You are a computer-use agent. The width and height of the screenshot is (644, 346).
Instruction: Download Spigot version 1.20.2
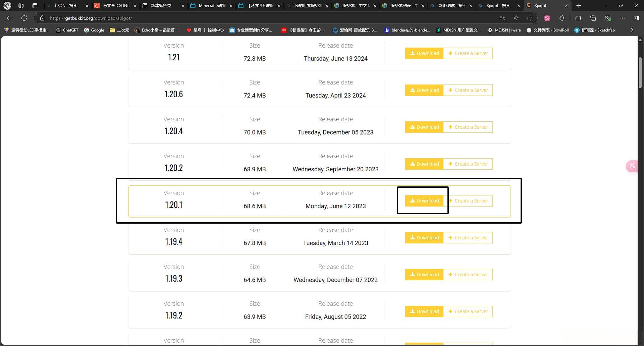[x=424, y=164]
